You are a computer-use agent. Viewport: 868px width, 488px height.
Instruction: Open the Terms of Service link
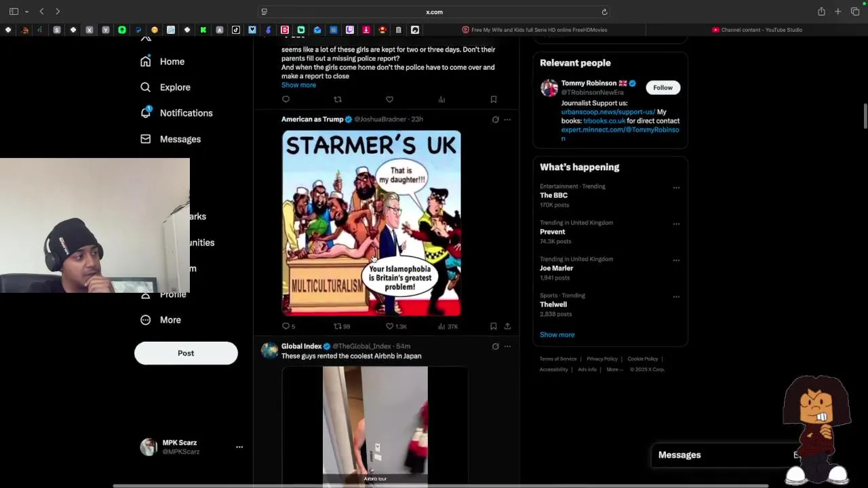click(558, 359)
